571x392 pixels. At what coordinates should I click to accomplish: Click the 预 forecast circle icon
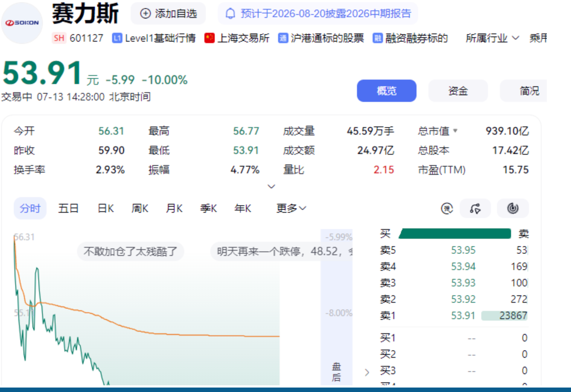coord(447,208)
